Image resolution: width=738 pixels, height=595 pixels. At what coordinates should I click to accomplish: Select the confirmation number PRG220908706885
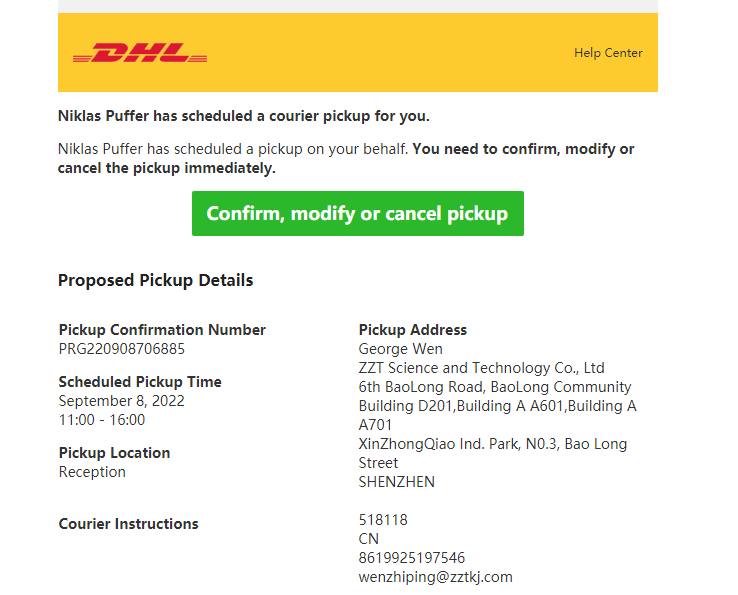(121, 349)
